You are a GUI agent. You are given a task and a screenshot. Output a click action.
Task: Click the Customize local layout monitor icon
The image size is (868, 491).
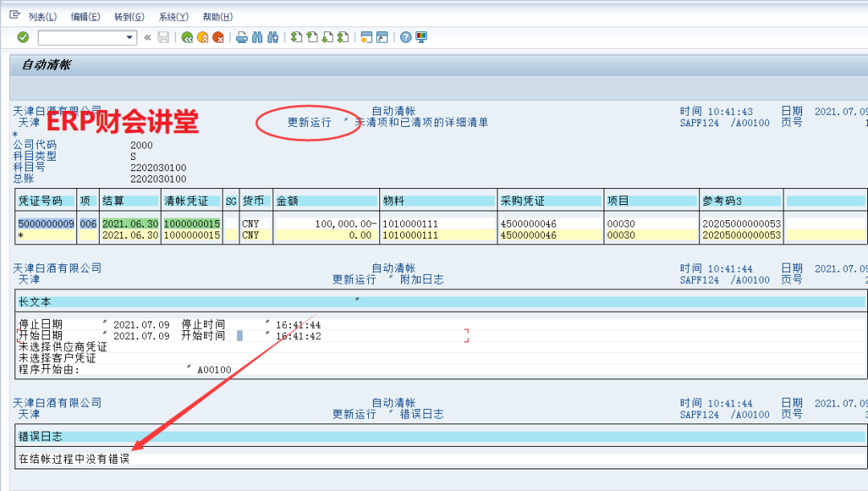(x=421, y=37)
